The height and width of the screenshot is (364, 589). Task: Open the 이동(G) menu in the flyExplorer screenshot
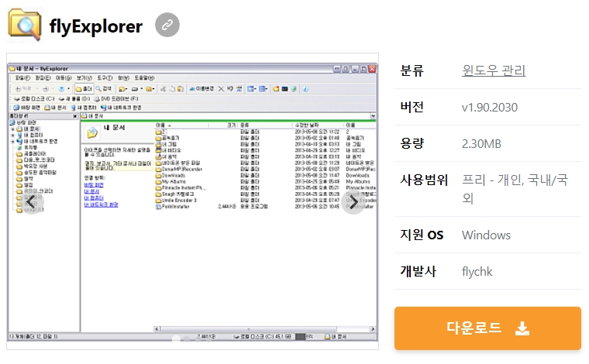64,78
